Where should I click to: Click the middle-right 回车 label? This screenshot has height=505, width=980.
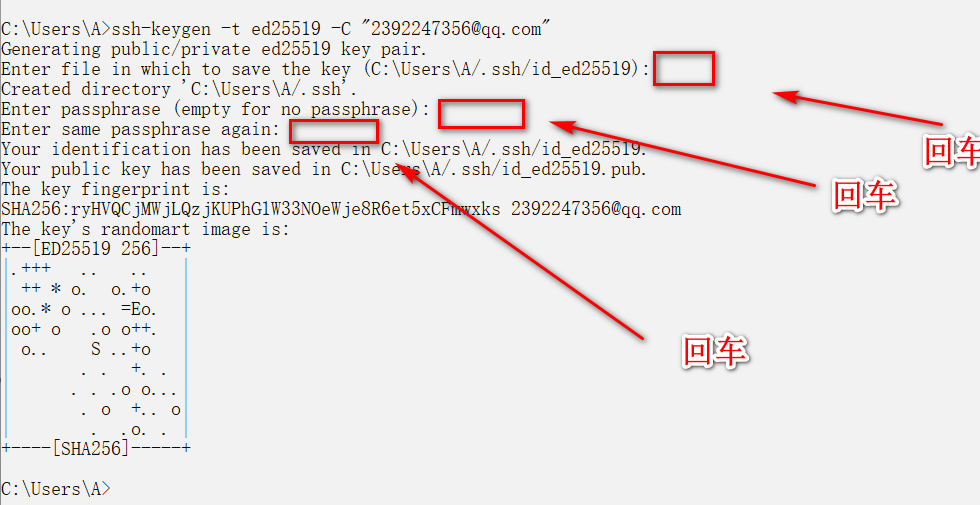(865, 194)
